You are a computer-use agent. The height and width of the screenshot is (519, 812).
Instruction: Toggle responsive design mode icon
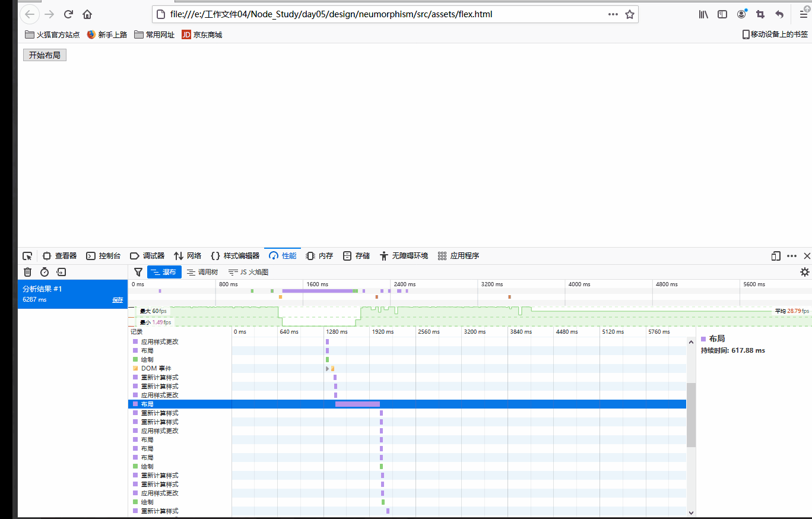point(776,256)
